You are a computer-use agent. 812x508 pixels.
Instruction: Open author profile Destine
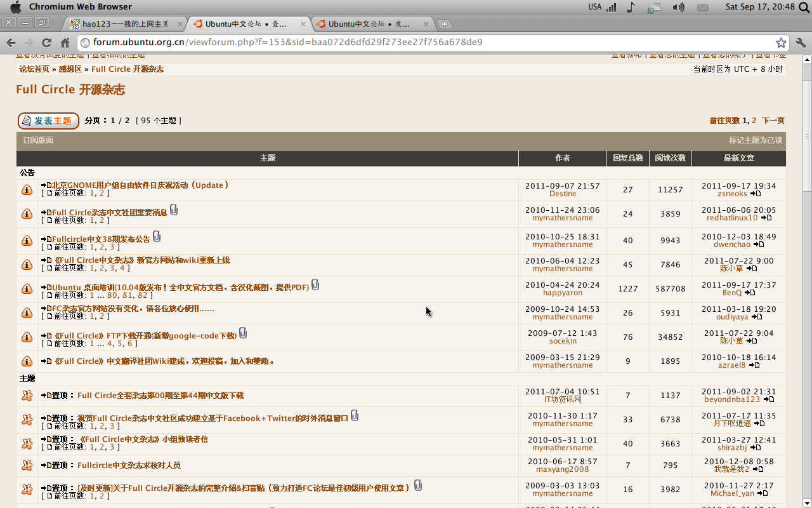tap(563, 194)
